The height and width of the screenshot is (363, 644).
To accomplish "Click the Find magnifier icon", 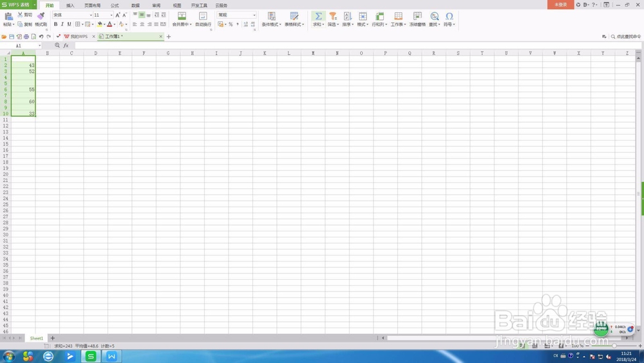I will [x=434, y=16].
